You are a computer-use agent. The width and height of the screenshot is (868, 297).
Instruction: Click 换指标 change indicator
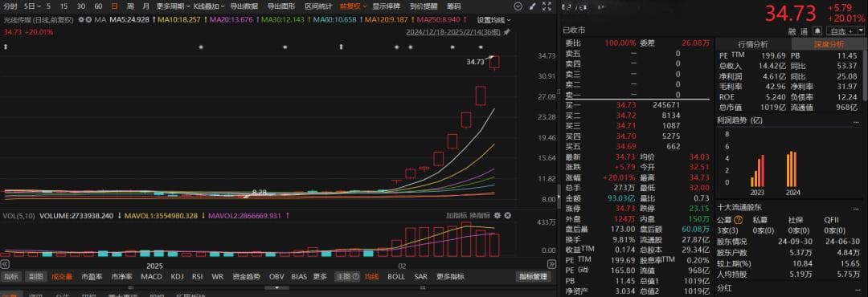click(x=480, y=215)
